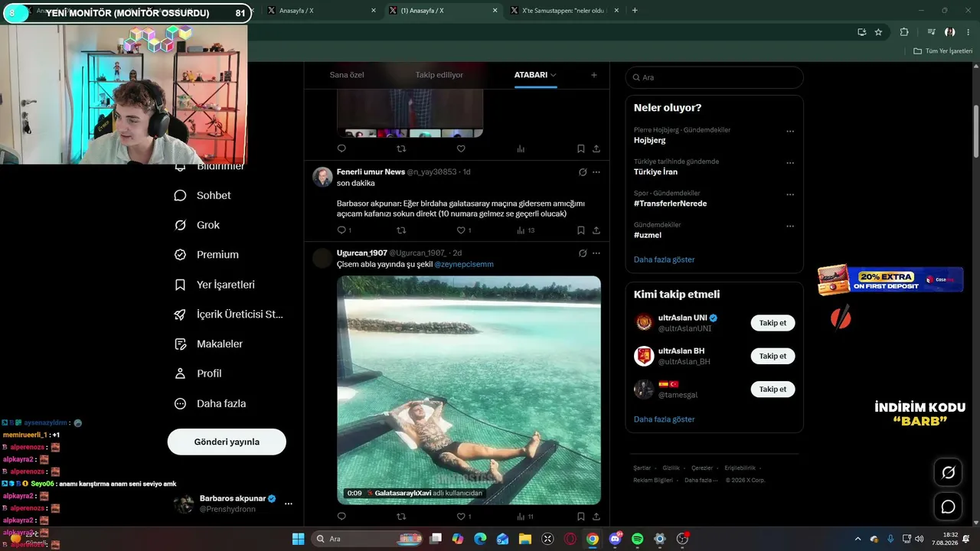Image resolution: width=980 pixels, height=551 pixels.
Task: Open Daha fazla menu in sidebar
Action: point(210,403)
